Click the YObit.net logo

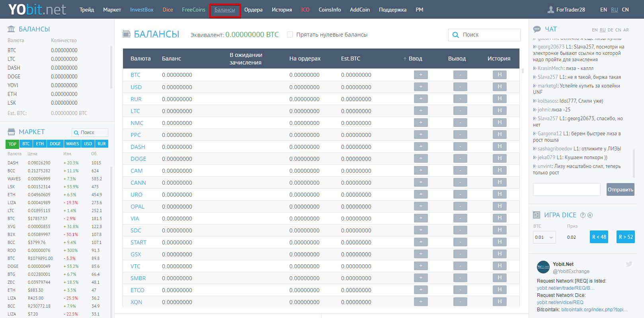(37, 9)
